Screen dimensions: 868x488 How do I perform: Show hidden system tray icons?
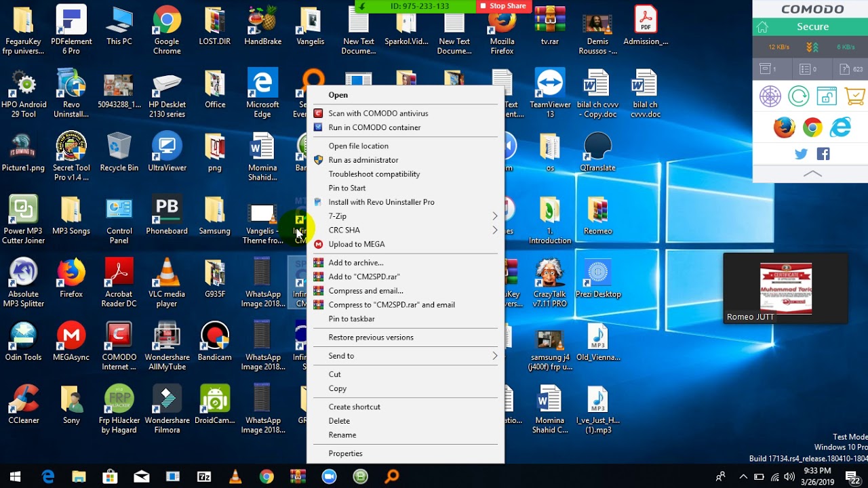743,476
